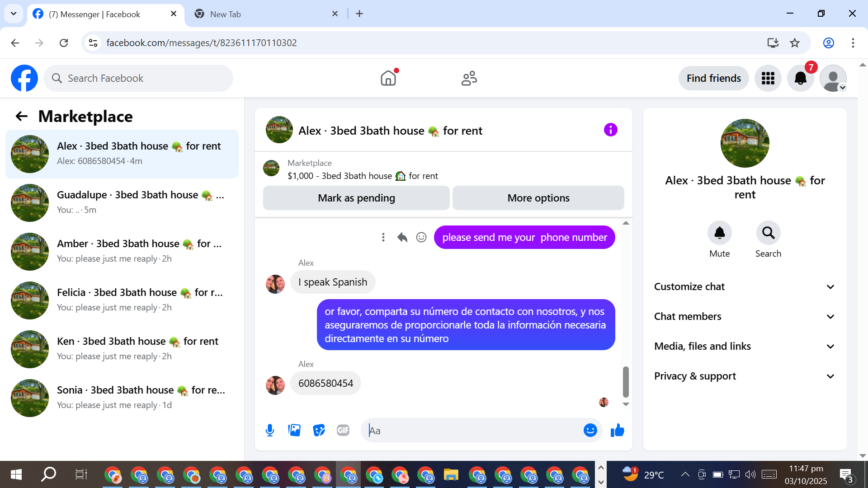
Task: Open the account profile menu
Action: click(x=833, y=78)
